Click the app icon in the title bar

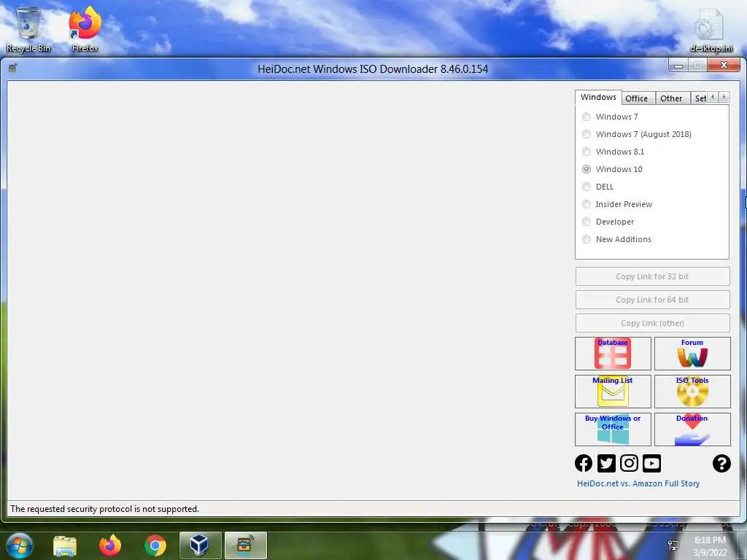point(13,68)
